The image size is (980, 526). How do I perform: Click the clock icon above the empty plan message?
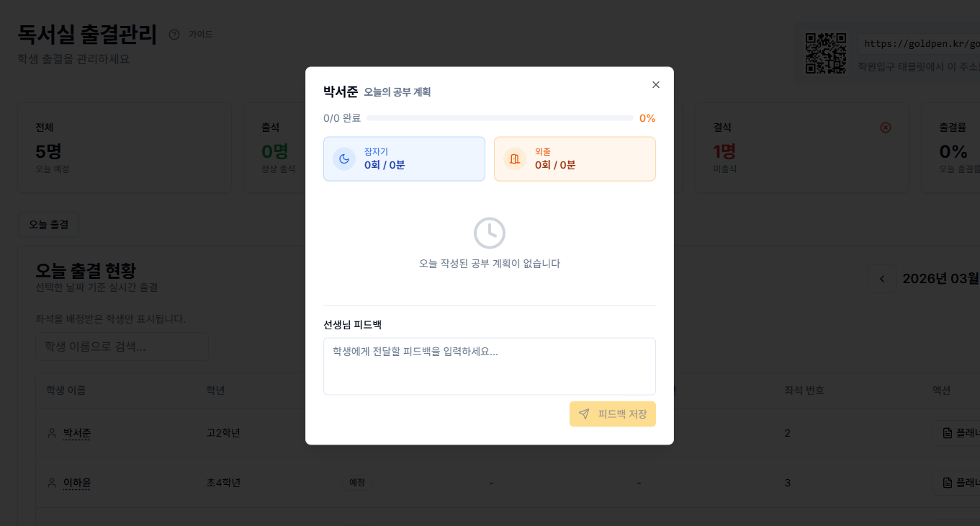tap(490, 232)
